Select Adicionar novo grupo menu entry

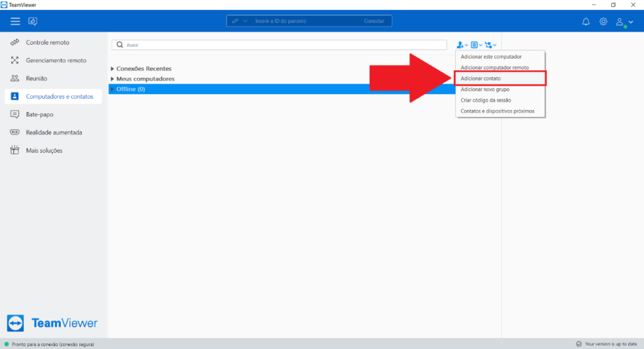point(485,89)
